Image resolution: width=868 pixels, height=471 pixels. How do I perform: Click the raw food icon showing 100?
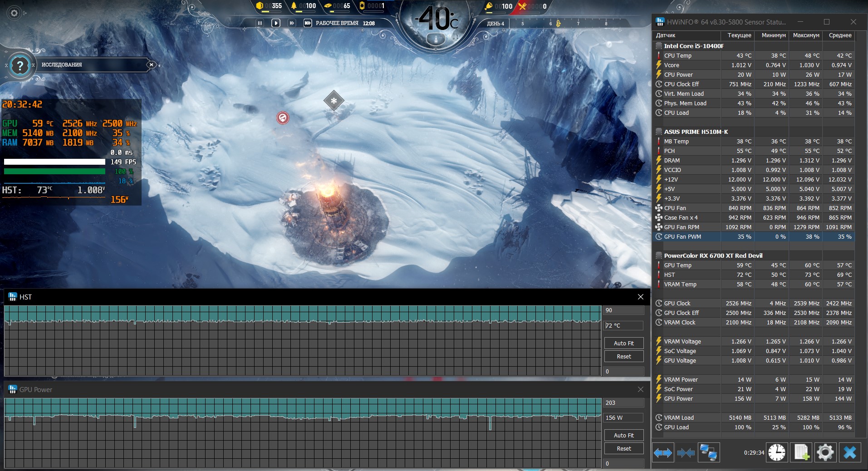pyautogui.click(x=489, y=6)
